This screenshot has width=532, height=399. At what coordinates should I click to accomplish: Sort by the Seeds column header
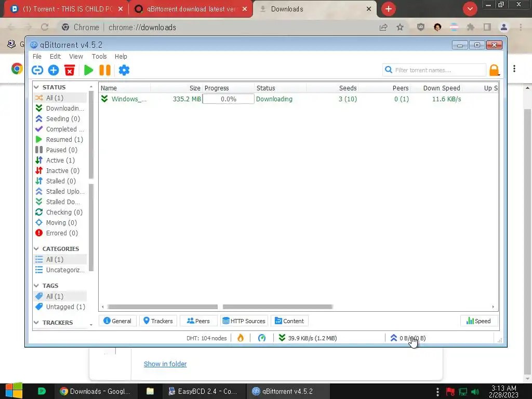coord(332,88)
